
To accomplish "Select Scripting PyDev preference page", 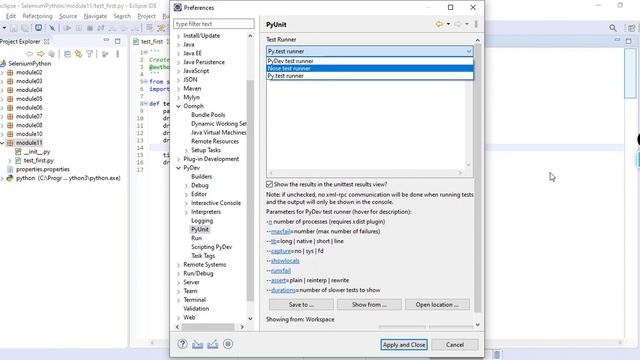I will pyautogui.click(x=211, y=247).
